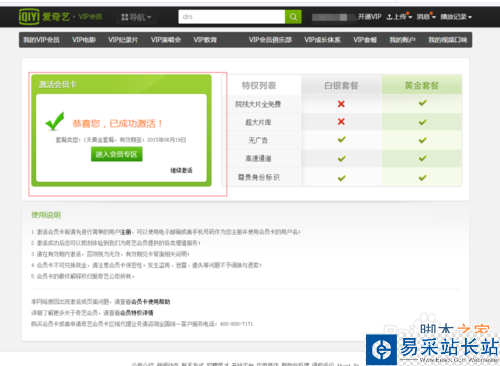The image size is (500, 366).
Task: Expand the 上传 upload menu
Action: 399,17
